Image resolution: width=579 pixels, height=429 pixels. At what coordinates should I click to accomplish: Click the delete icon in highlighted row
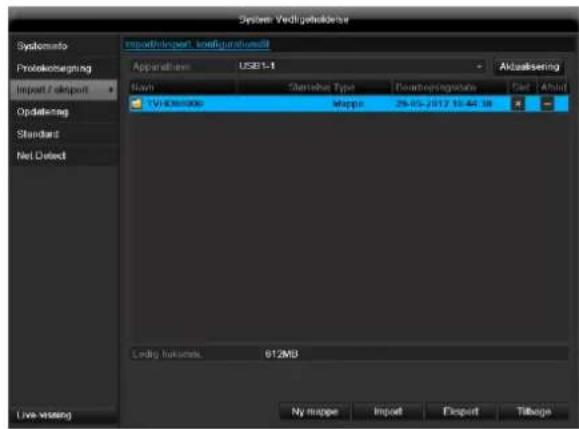click(x=518, y=104)
